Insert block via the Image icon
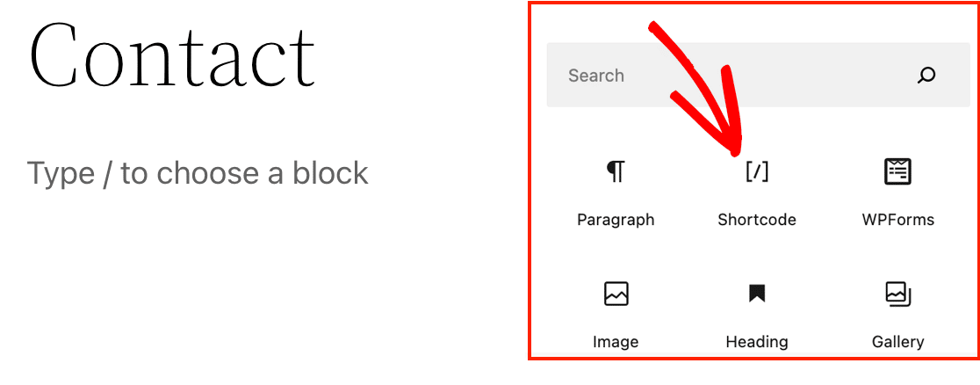This screenshot has width=980, height=385. coord(616,294)
